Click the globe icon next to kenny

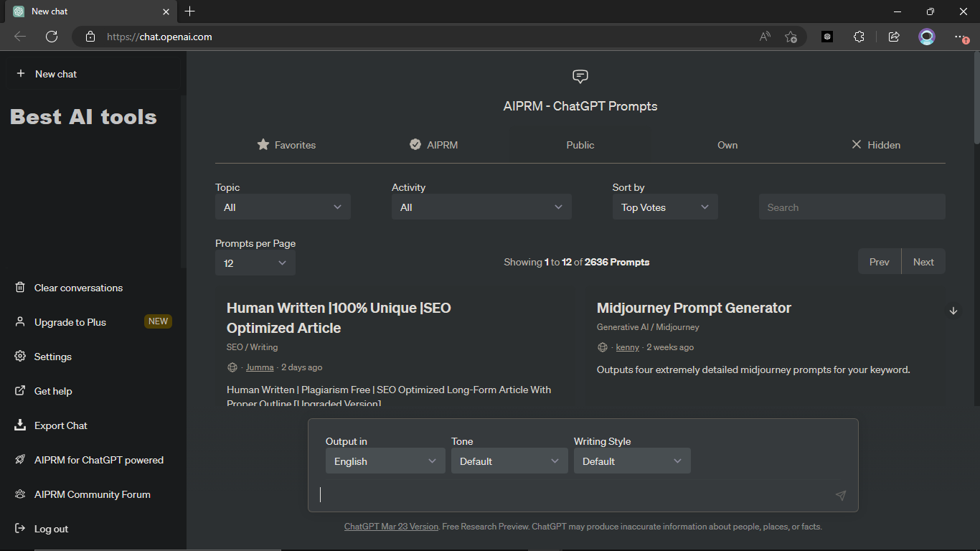(603, 347)
